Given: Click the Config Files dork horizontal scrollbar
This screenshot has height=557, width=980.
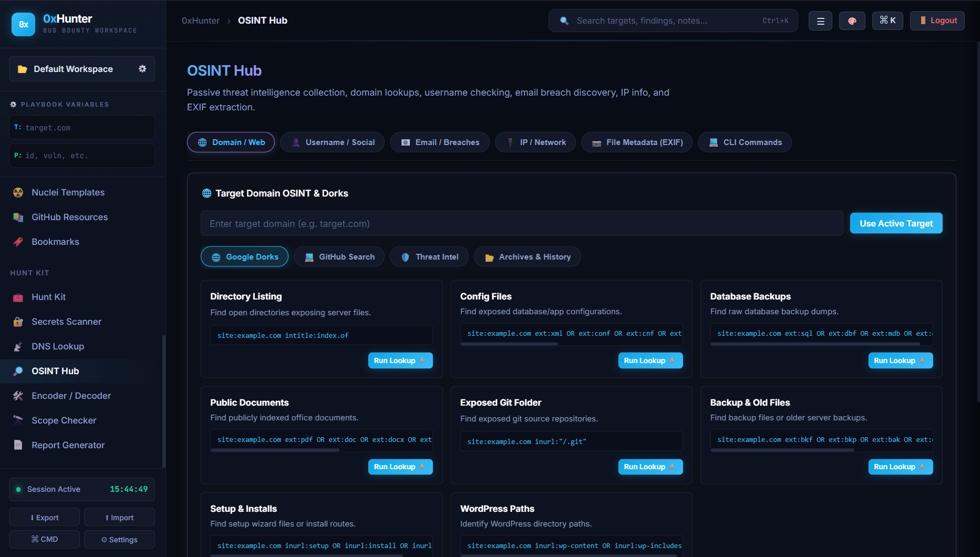Looking at the screenshot, I should click(509, 344).
